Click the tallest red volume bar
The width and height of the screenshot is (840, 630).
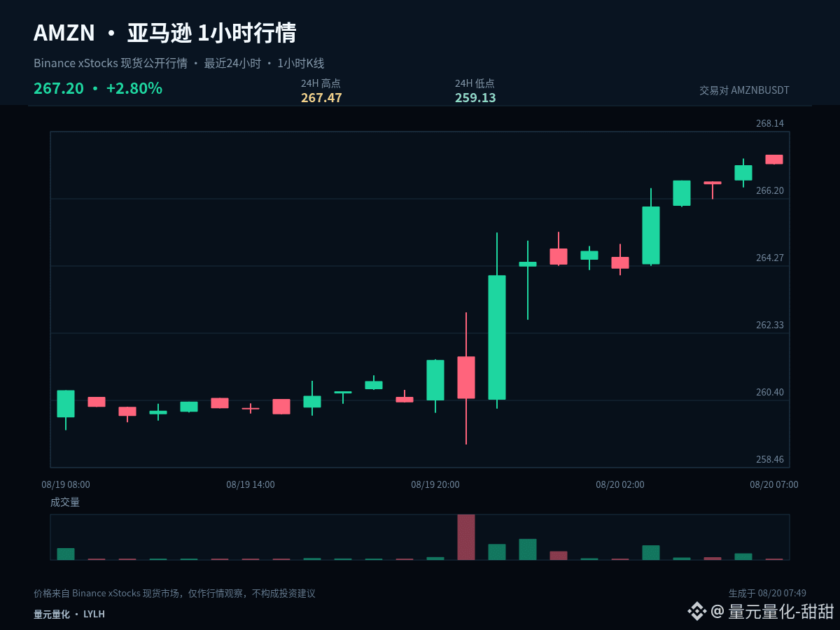(x=466, y=537)
